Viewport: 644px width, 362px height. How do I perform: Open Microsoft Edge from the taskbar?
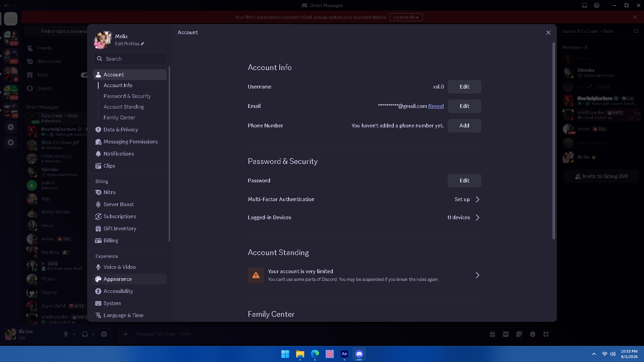pos(315,354)
